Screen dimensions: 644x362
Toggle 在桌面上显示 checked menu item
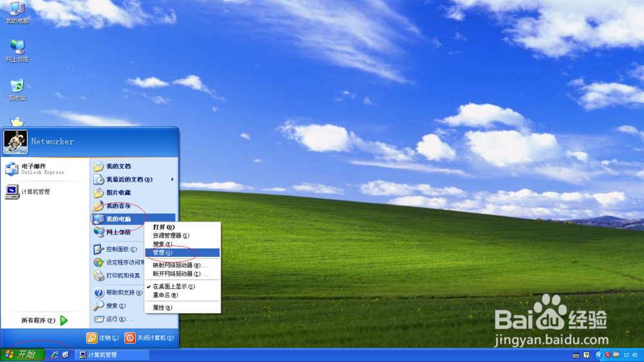point(182,287)
